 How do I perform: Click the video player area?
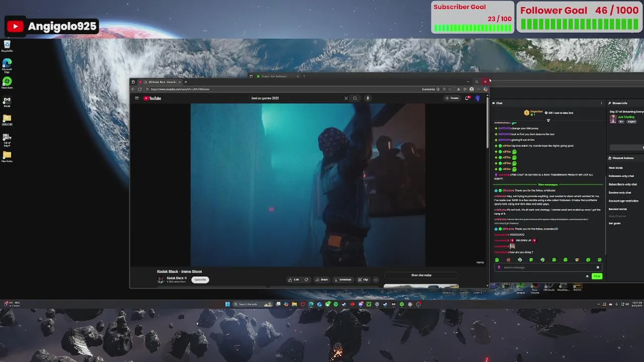(308, 185)
